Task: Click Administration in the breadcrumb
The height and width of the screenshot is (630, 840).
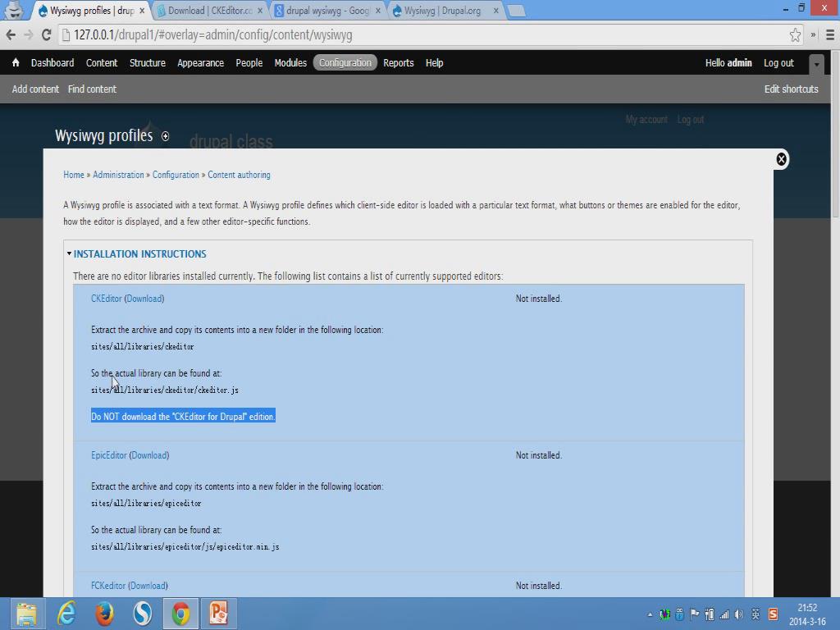Action: coord(118,175)
